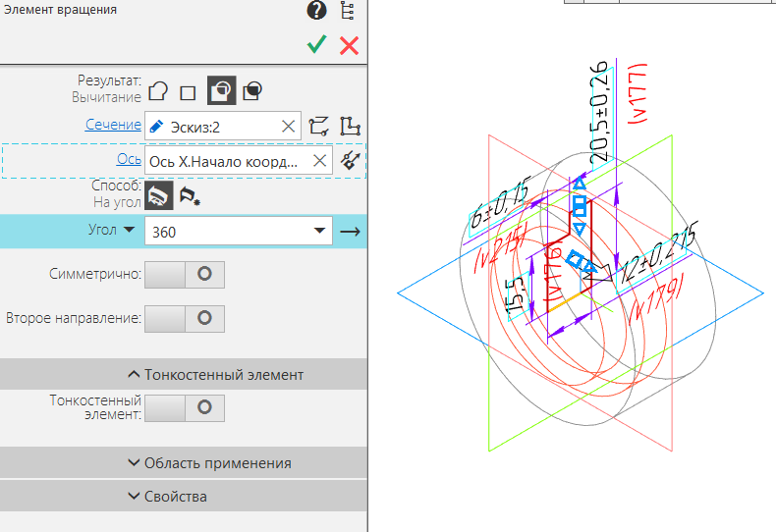Select the 20,5±0,26 dimension in the model

(x=600, y=113)
